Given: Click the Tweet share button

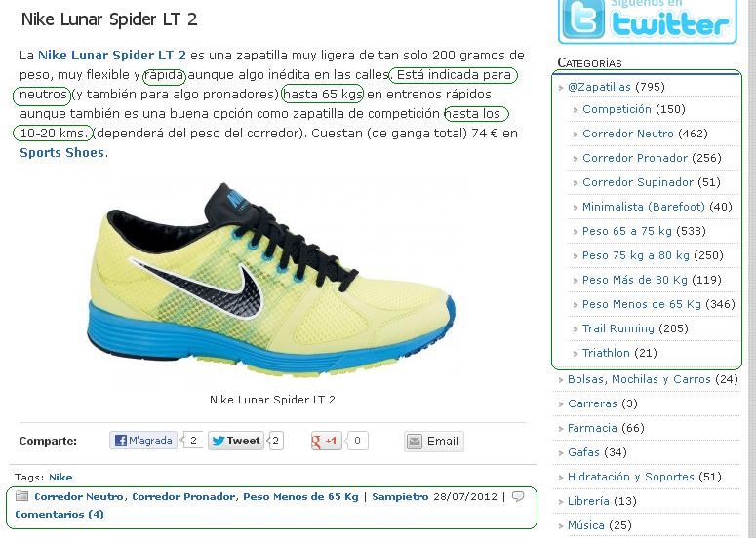Looking at the screenshot, I should [x=236, y=441].
